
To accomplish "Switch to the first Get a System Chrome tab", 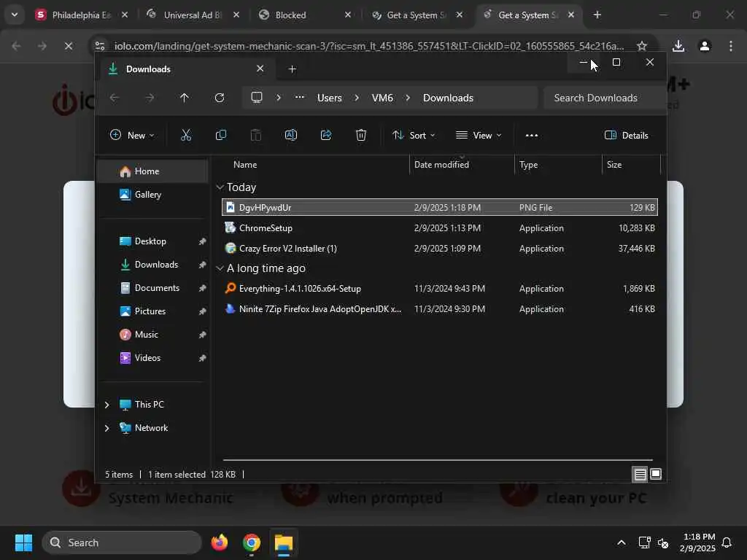I will pyautogui.click(x=415, y=15).
